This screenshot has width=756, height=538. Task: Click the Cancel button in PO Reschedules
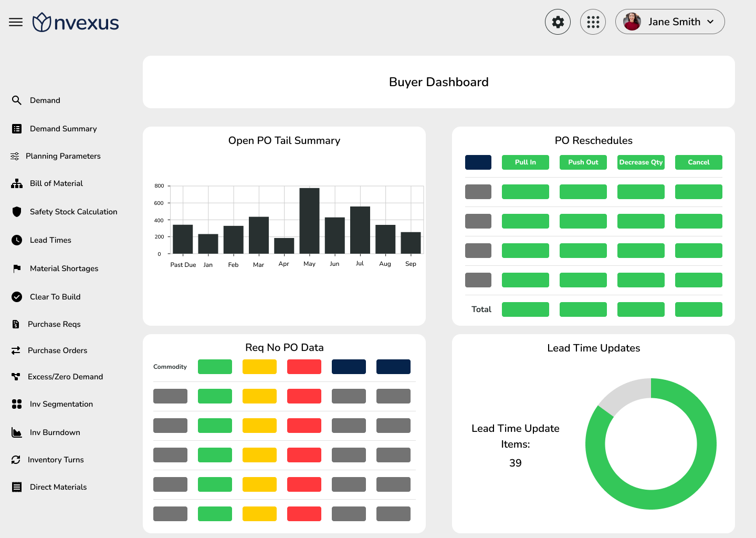pyautogui.click(x=699, y=162)
